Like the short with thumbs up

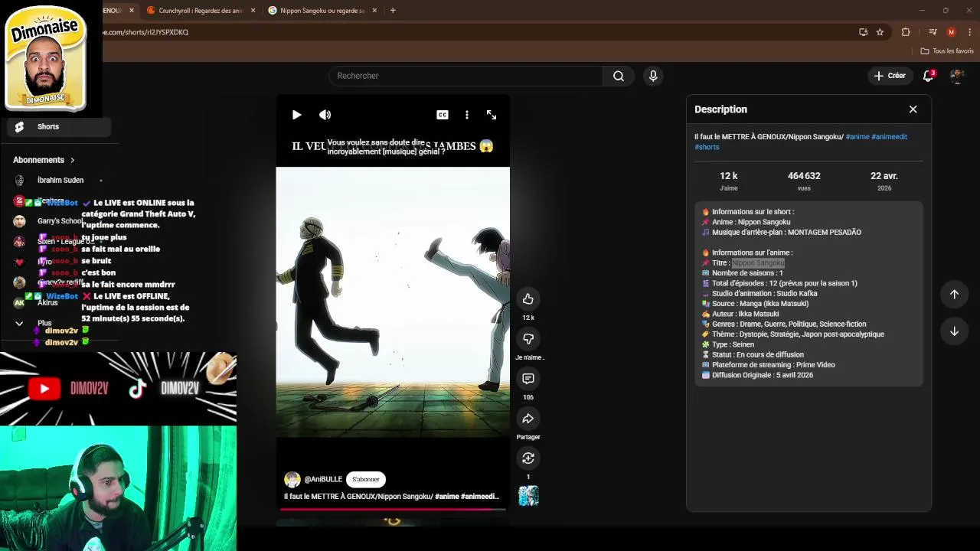tap(528, 298)
